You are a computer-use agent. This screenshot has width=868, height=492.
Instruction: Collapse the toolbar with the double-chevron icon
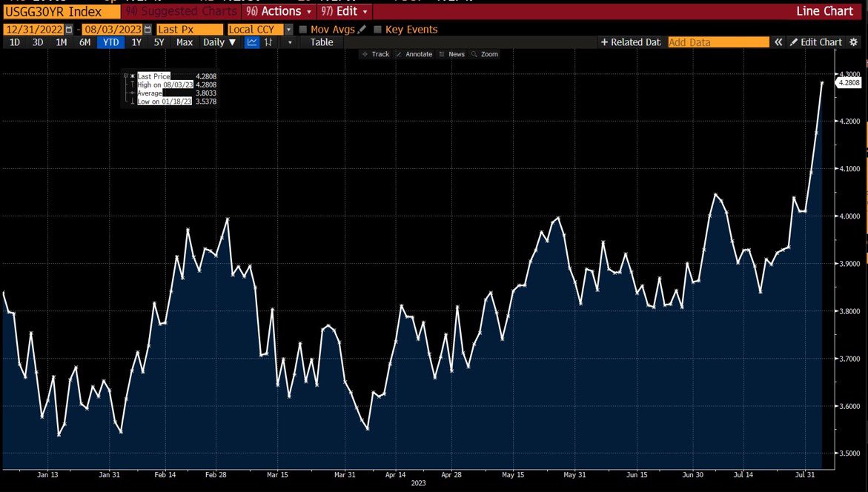point(779,42)
